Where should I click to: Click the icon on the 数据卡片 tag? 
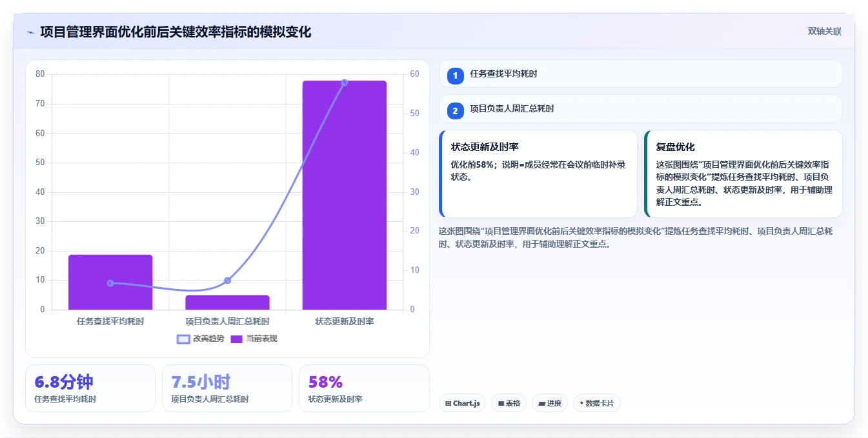pyautogui.click(x=582, y=403)
